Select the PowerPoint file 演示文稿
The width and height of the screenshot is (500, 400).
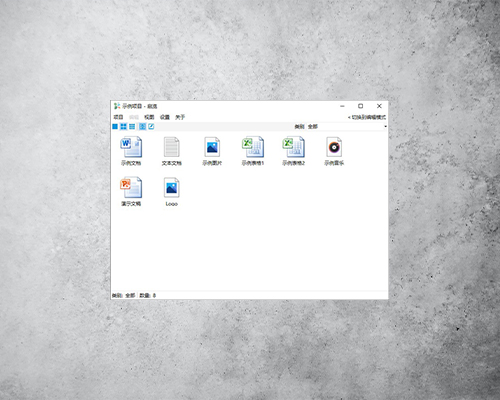[x=131, y=192]
